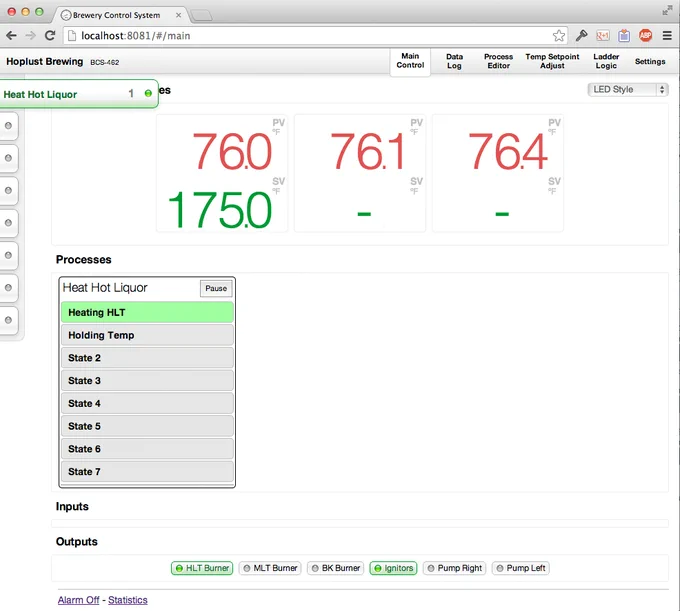Toggle the MLT Burner output
Viewport: 680px width, 611px height.
pyautogui.click(x=270, y=568)
